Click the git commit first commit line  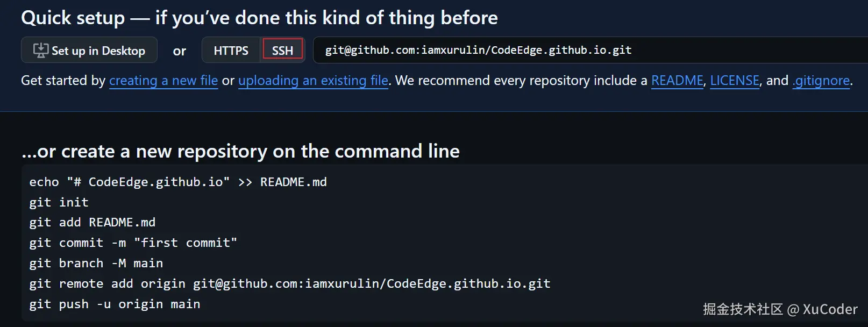[x=133, y=243]
